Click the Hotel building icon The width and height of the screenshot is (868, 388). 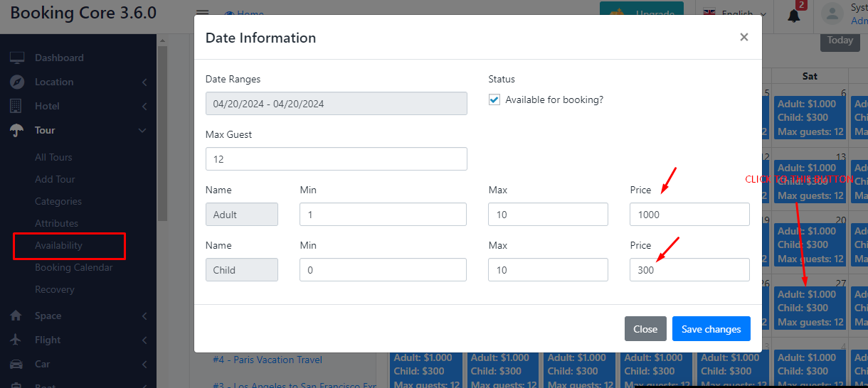[x=16, y=106]
